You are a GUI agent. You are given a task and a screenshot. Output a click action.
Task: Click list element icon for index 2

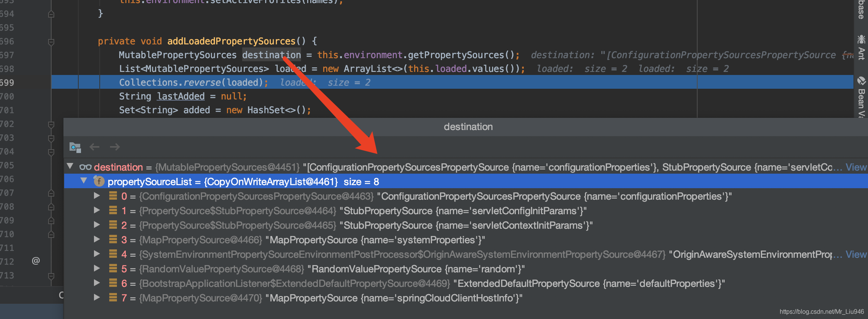113,225
